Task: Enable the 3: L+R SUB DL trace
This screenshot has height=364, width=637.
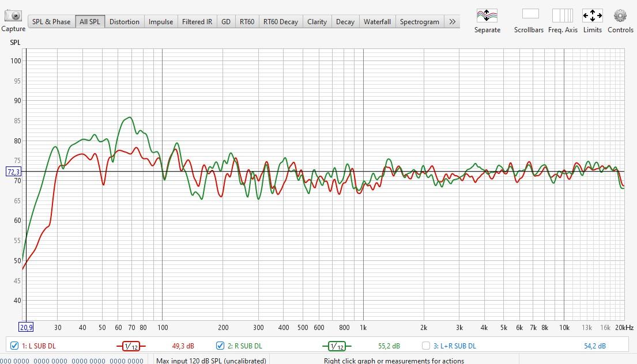Action: [426, 346]
